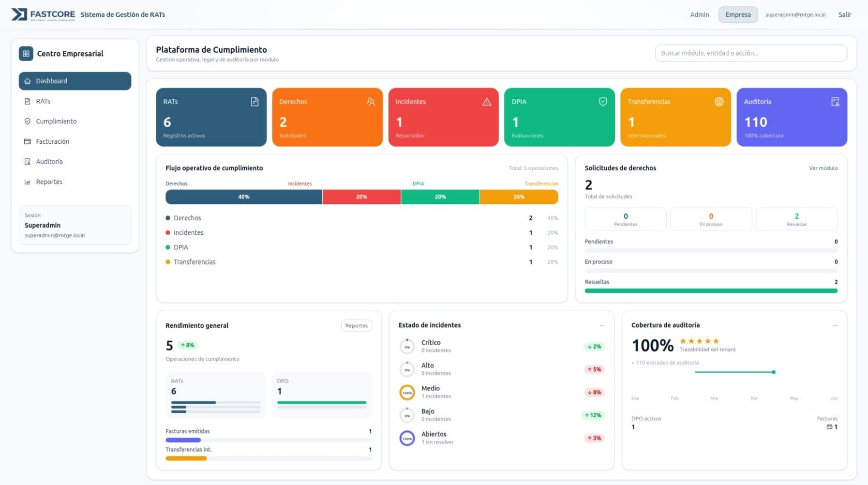Select Auditoría in the left navigation

[49, 161]
